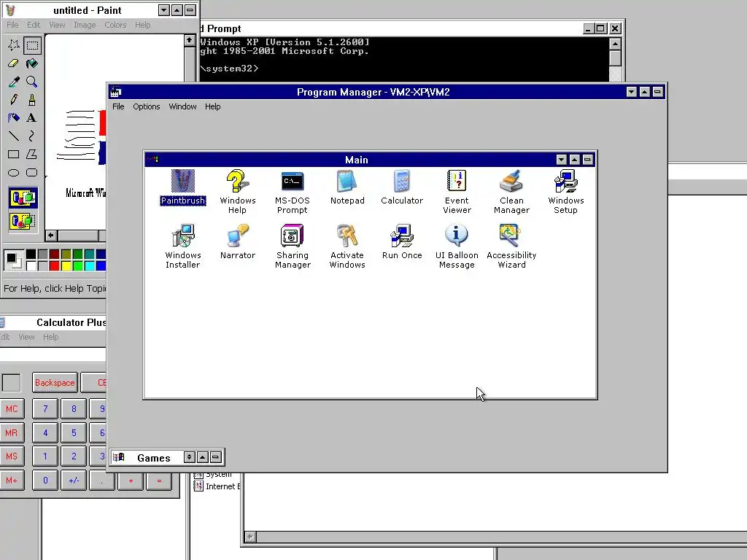Open Options menu in Program Manager
747x560 pixels.
tap(146, 106)
